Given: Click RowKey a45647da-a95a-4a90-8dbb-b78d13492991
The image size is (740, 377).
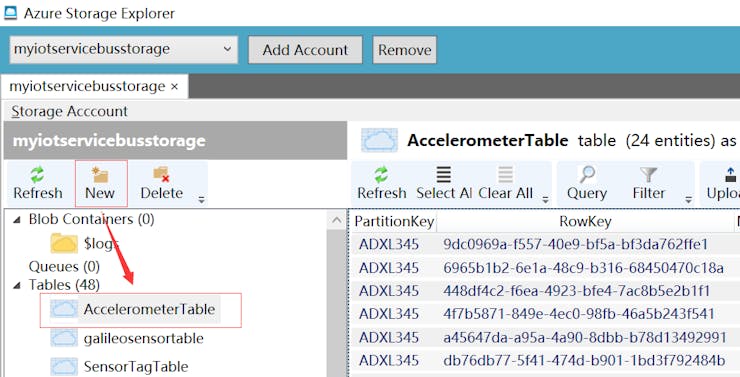Looking at the screenshot, I should tap(585, 337).
